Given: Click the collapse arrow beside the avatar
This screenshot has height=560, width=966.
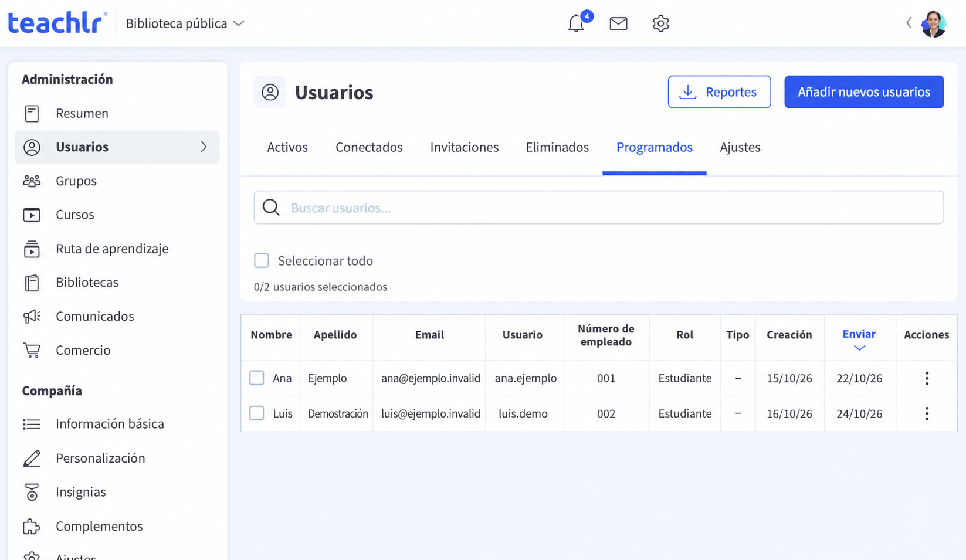Looking at the screenshot, I should (x=909, y=23).
